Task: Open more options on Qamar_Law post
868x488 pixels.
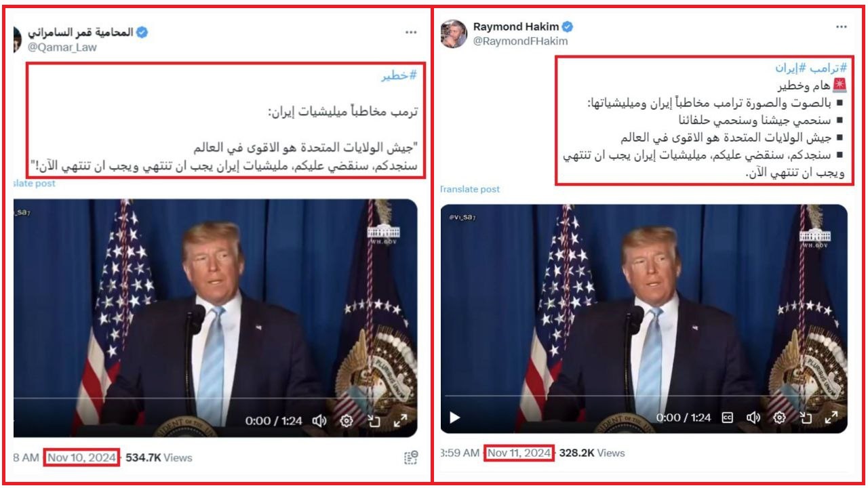Action: (411, 33)
